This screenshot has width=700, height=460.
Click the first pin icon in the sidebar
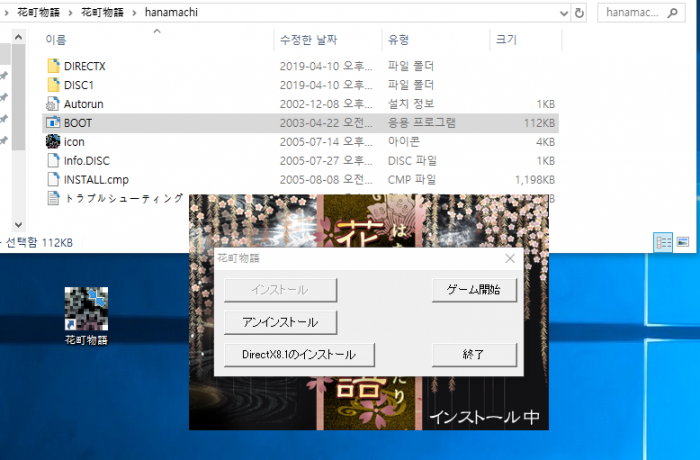pos(4,75)
